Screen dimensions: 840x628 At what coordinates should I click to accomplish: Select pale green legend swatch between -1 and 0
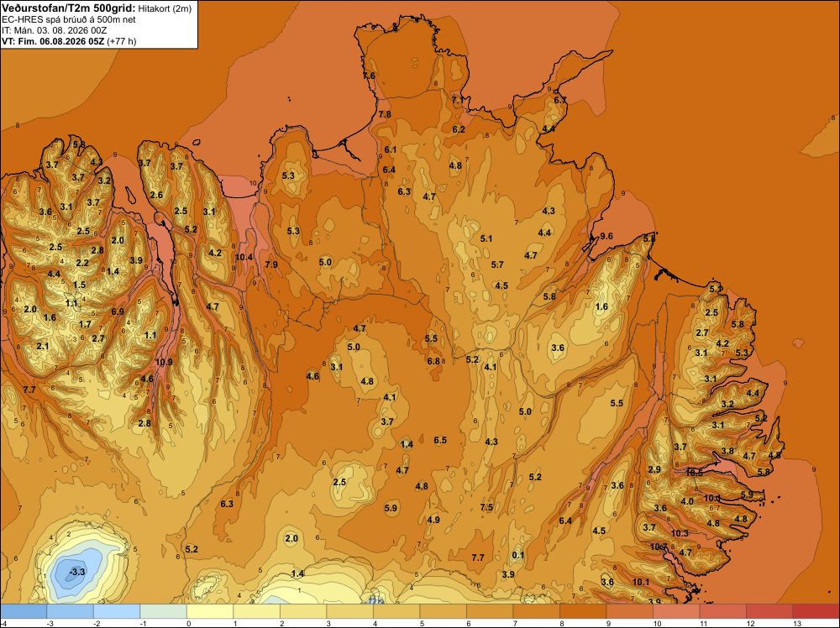[x=164, y=611]
